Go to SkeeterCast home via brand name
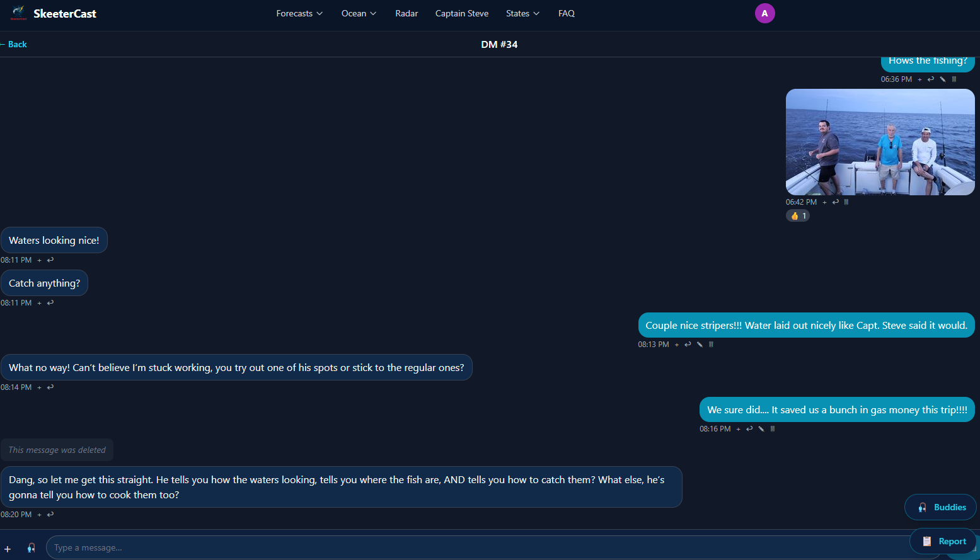Screen dimensions: 980x560 point(65,14)
